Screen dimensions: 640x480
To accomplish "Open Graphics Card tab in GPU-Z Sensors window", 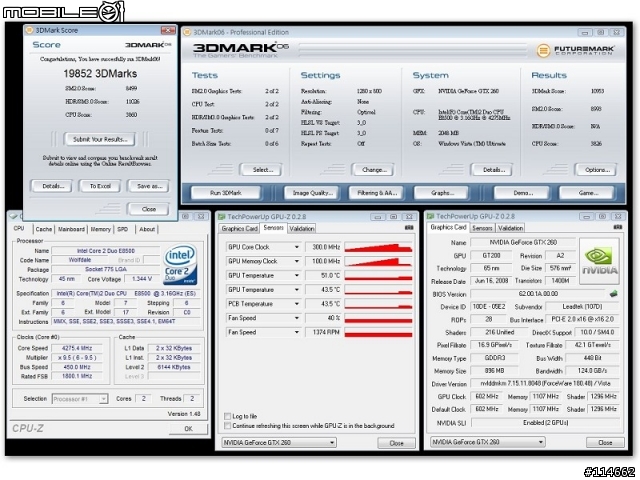I will 239,229.
